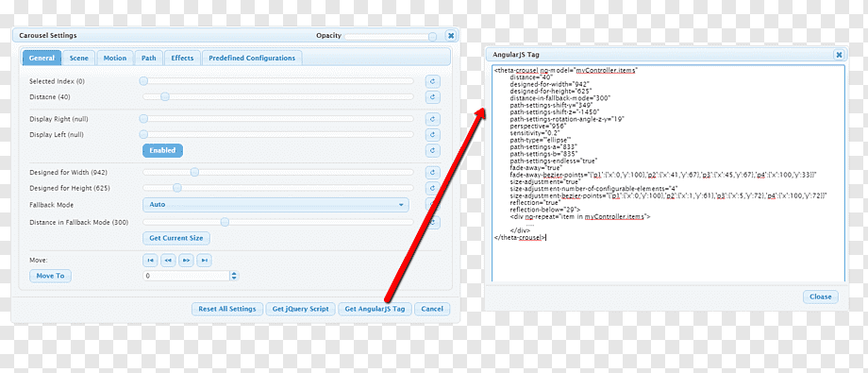
Task: Click the Distacne slider handle
Action: pyautogui.click(x=164, y=97)
